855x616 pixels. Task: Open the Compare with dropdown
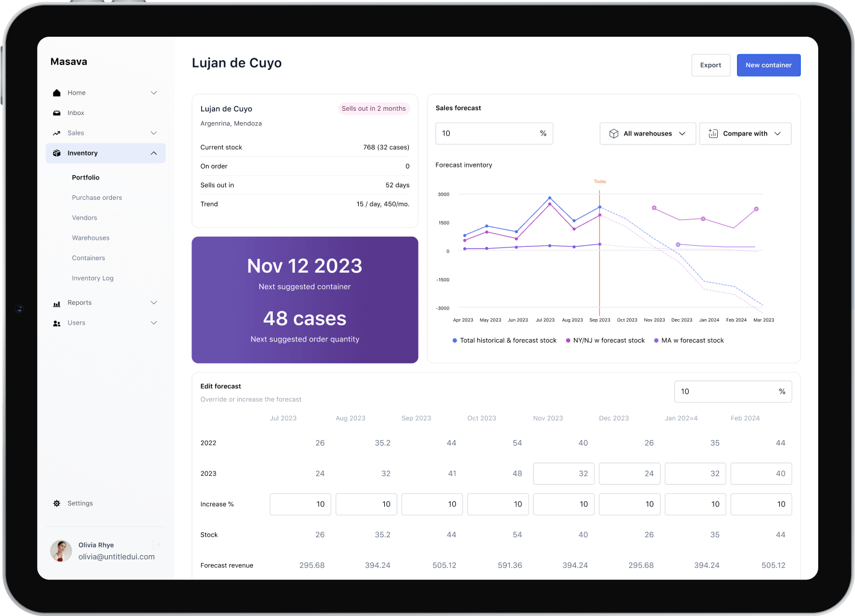coord(745,134)
